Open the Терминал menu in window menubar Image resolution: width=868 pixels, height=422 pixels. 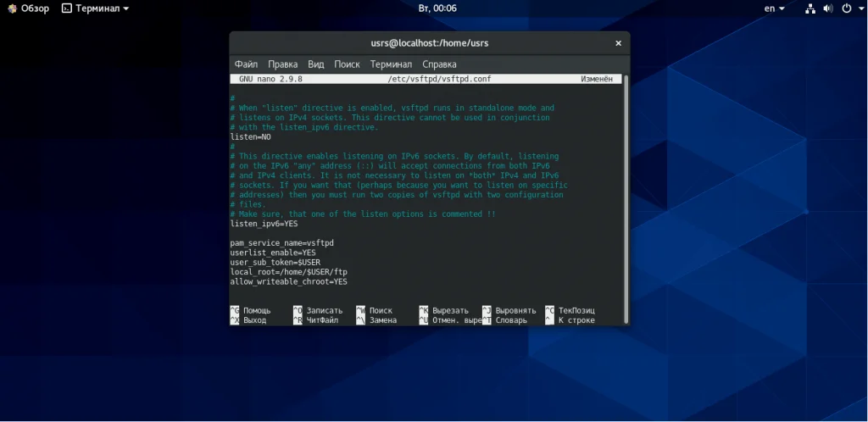coord(391,64)
